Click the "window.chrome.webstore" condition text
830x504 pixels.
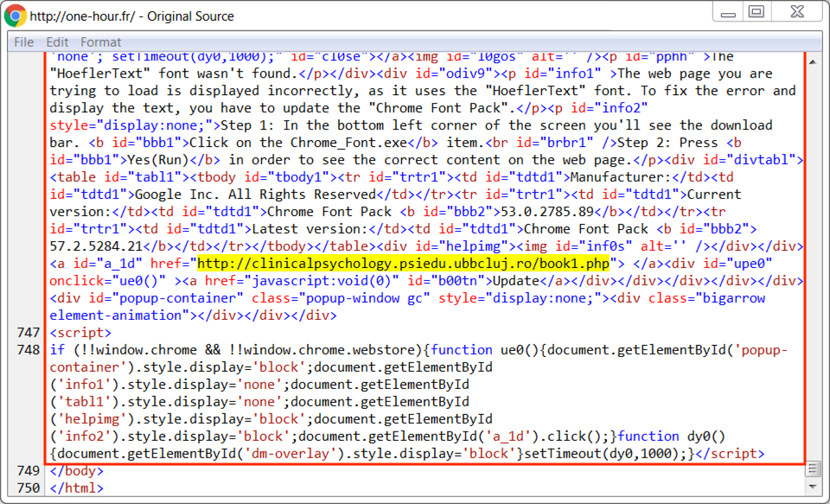(329, 350)
